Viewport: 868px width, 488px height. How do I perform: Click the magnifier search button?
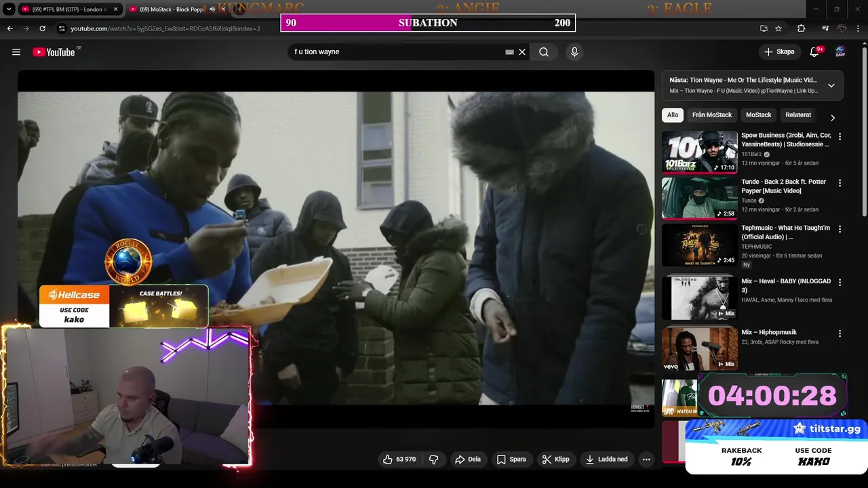tap(544, 52)
